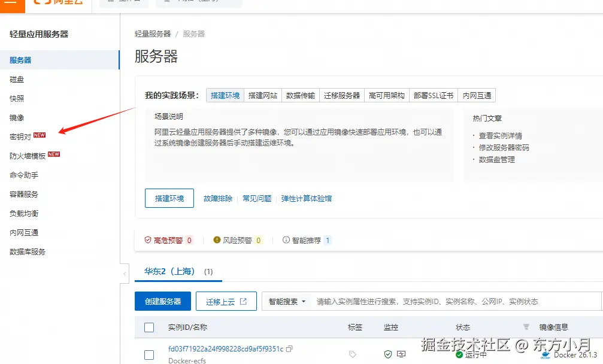This screenshot has height=364, width=603.
Task: Click the smart recommendation info icon
Action: tap(286, 240)
